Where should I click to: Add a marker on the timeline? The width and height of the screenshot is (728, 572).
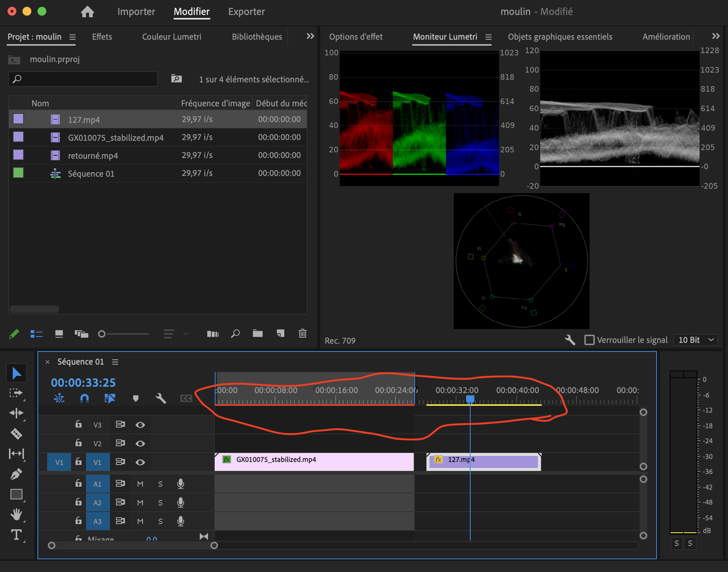136,398
